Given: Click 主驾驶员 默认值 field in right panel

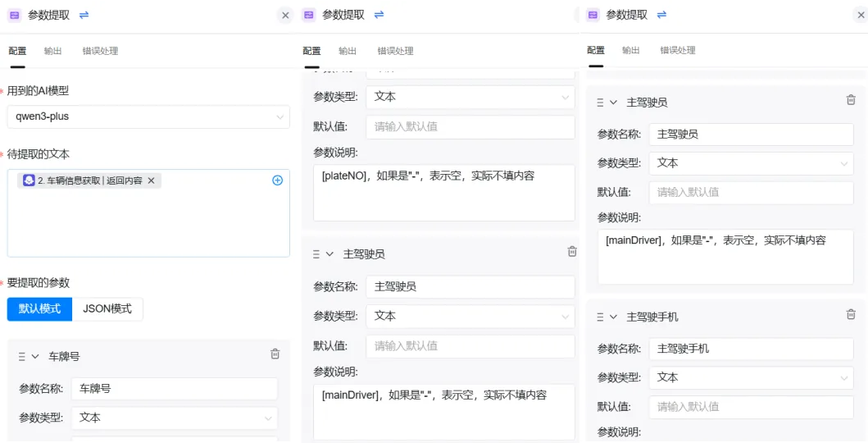Looking at the screenshot, I should [751, 192].
